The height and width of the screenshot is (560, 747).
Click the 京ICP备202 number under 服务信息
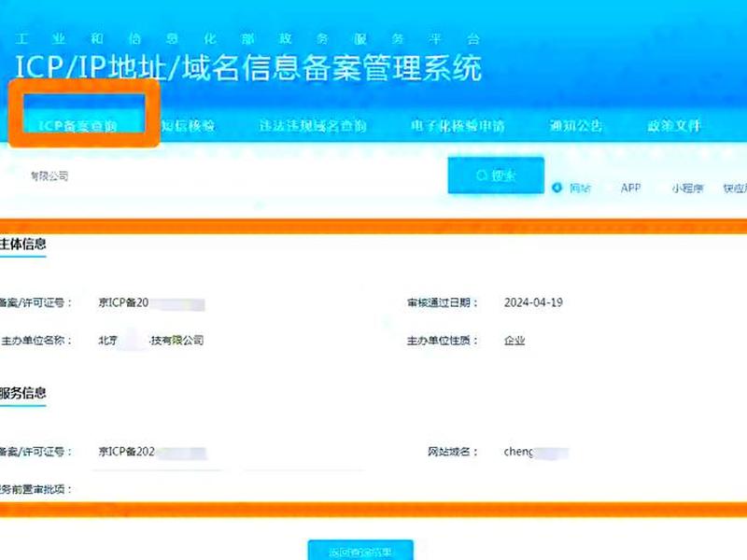pyautogui.click(x=152, y=452)
